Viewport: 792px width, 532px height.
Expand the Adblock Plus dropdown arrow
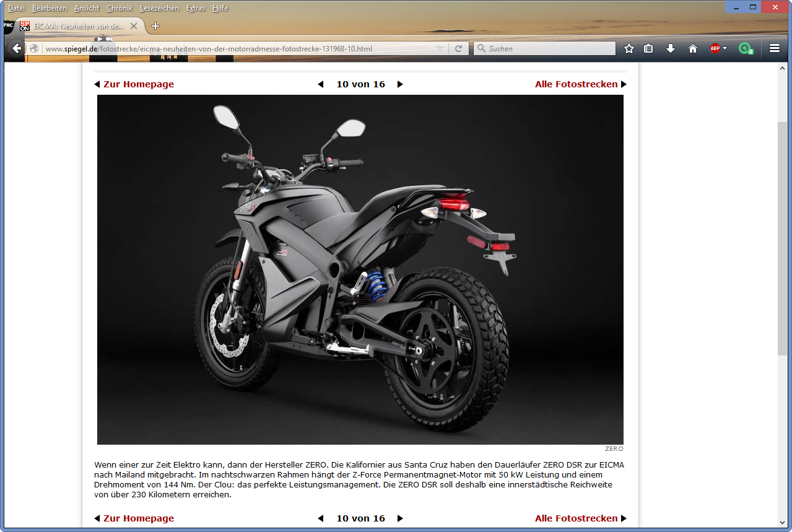[725, 48]
